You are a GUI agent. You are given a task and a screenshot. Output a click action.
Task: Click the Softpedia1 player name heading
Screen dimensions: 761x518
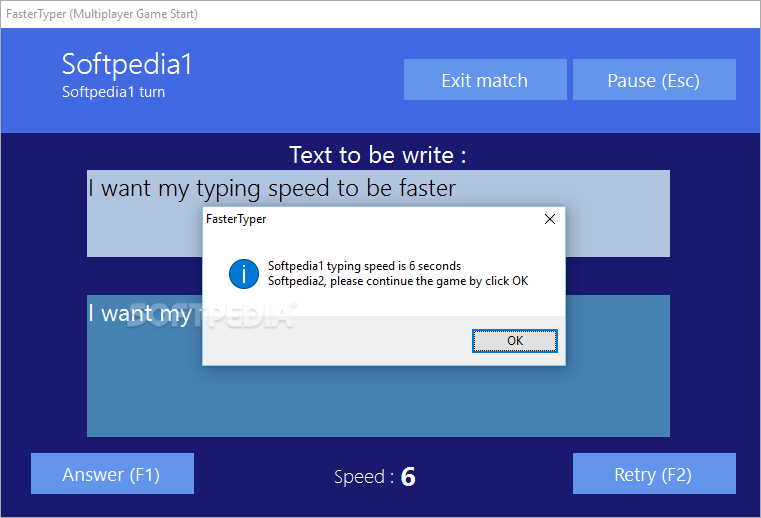127,64
